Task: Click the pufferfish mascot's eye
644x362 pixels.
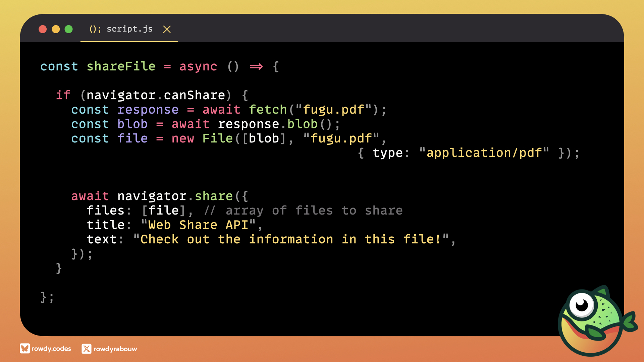Action: pyautogui.click(x=582, y=305)
